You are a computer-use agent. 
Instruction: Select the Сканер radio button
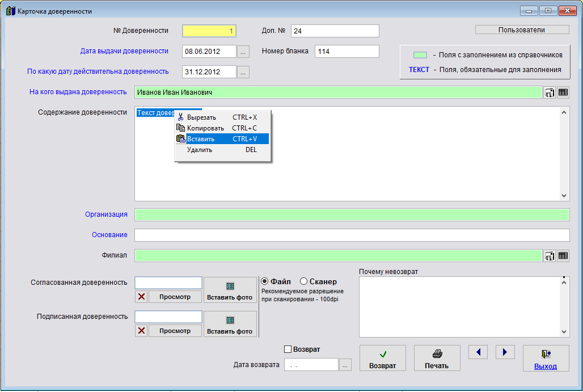[x=304, y=281]
